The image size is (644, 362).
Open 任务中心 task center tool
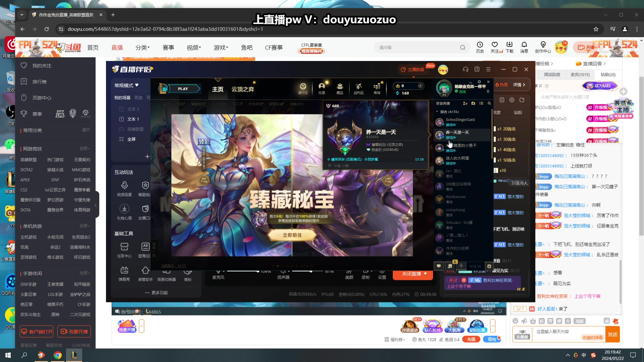[x=124, y=250]
